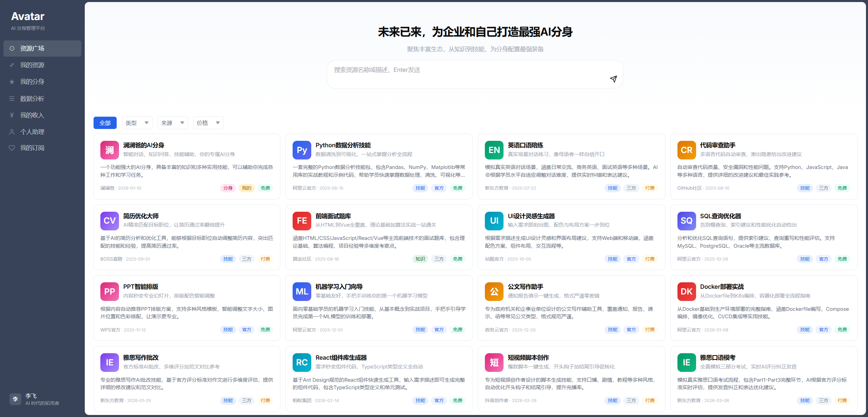Click the Avatar logo title
Screen dimensions: 868x417
click(28, 16)
